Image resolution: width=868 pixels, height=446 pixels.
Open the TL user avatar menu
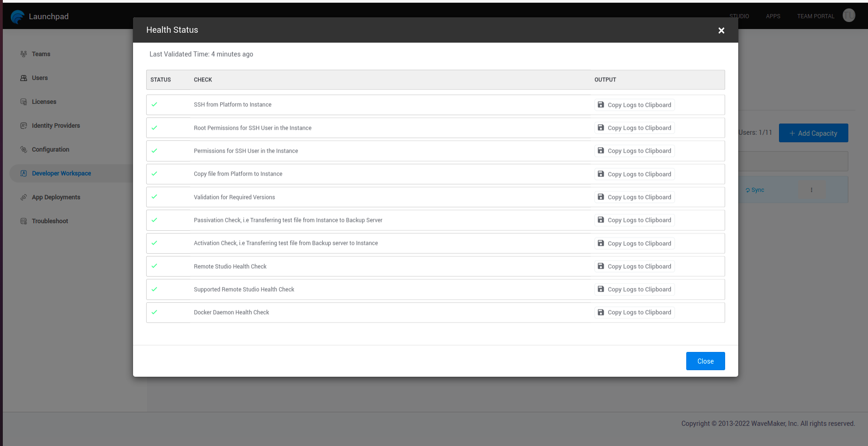[849, 15]
